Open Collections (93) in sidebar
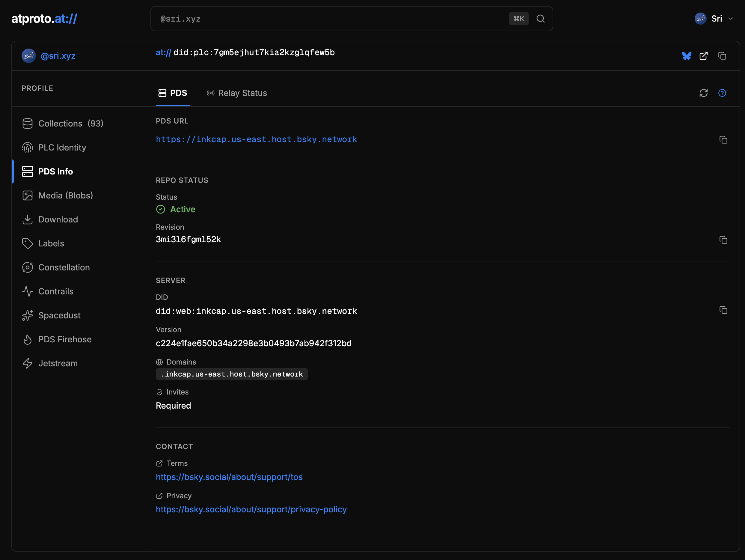The width and height of the screenshot is (745, 560). (71, 124)
